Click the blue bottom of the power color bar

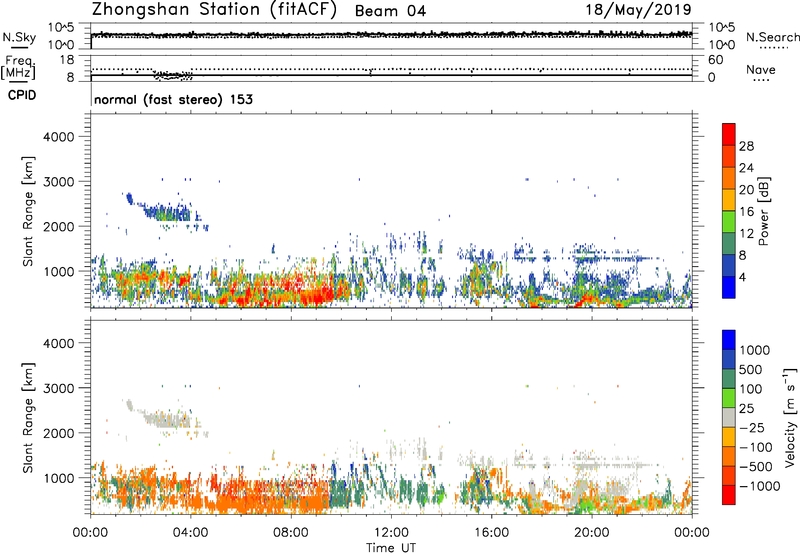point(729,287)
